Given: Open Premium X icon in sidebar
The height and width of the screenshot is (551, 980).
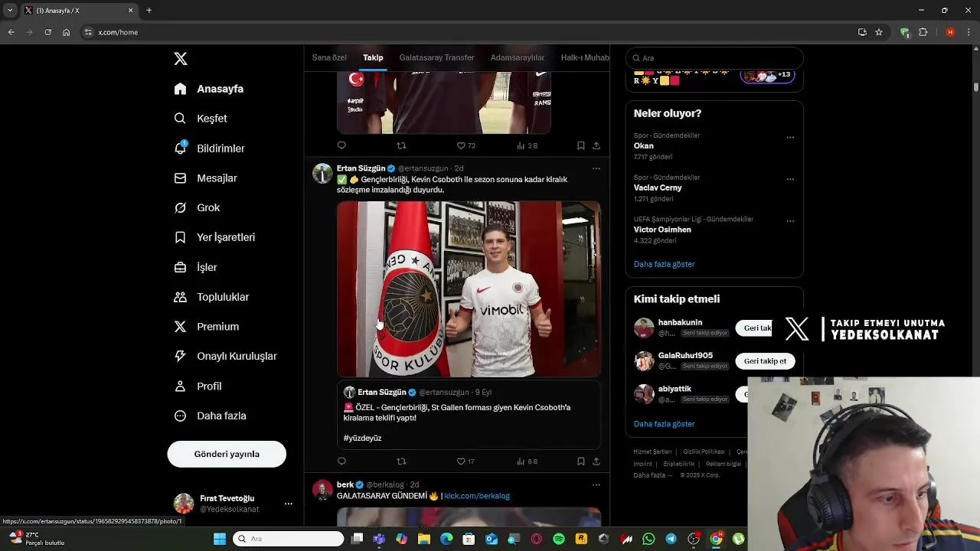Looking at the screenshot, I should [x=180, y=327].
